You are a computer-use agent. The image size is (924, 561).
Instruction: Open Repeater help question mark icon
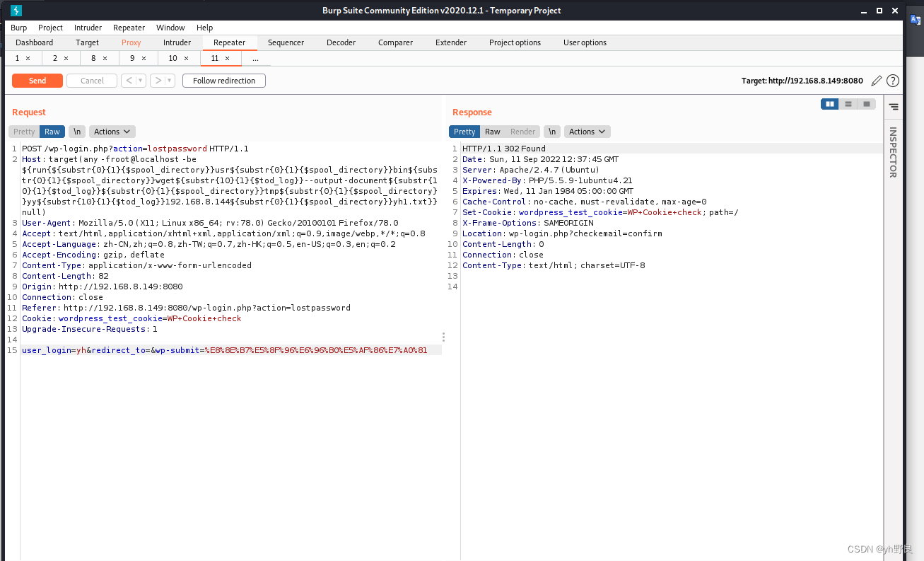893,81
